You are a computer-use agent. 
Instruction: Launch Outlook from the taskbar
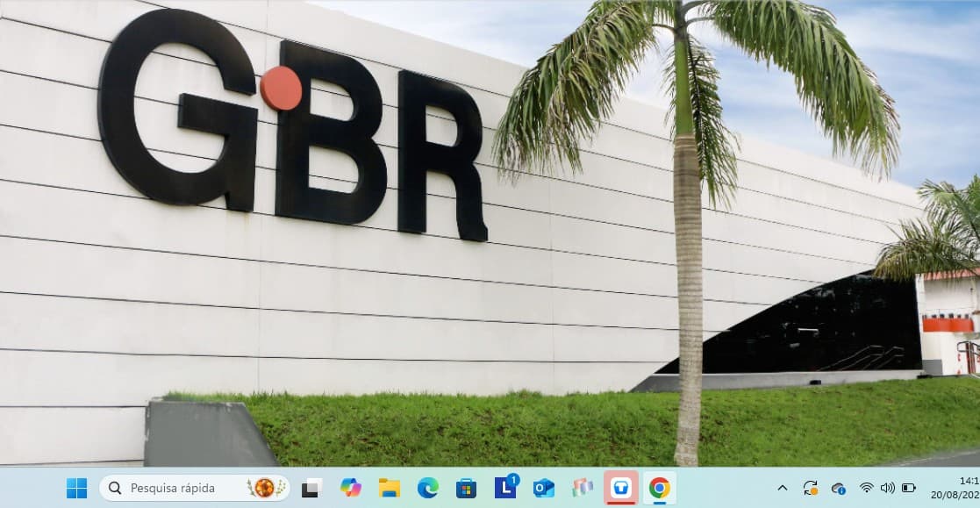click(x=544, y=488)
